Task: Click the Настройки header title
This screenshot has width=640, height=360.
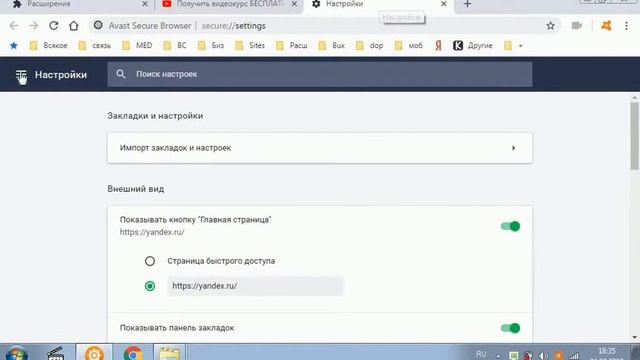Action: (61, 75)
